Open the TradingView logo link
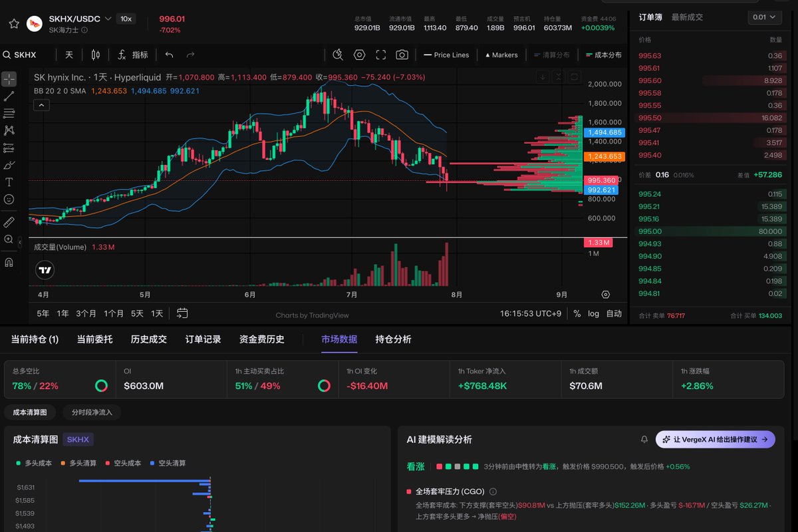The width and height of the screenshot is (798, 532). click(45, 270)
